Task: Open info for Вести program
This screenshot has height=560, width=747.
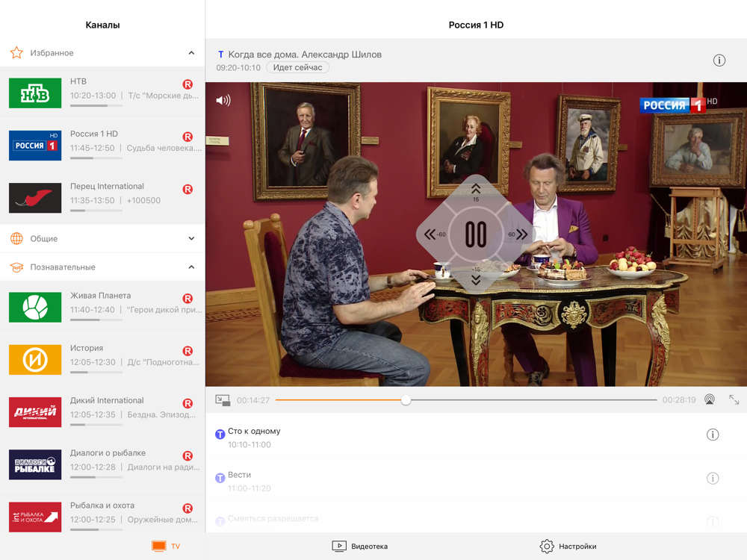Action: (x=712, y=478)
